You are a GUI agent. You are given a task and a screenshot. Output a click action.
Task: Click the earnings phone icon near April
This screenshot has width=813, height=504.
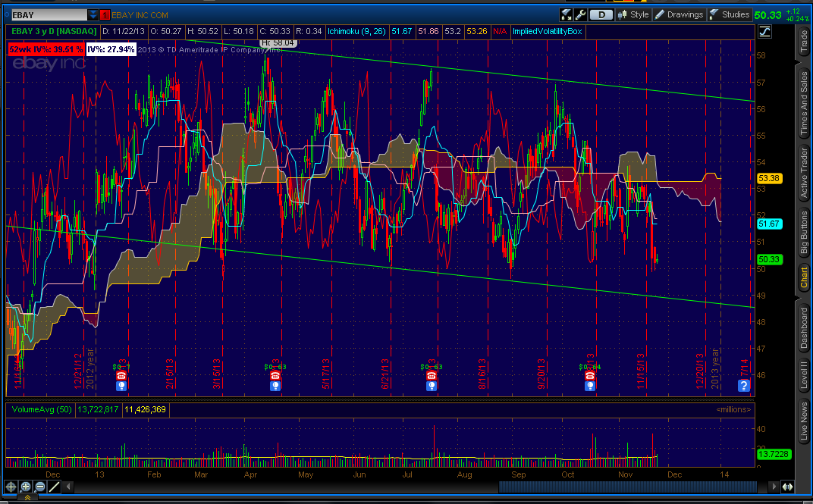275,376
